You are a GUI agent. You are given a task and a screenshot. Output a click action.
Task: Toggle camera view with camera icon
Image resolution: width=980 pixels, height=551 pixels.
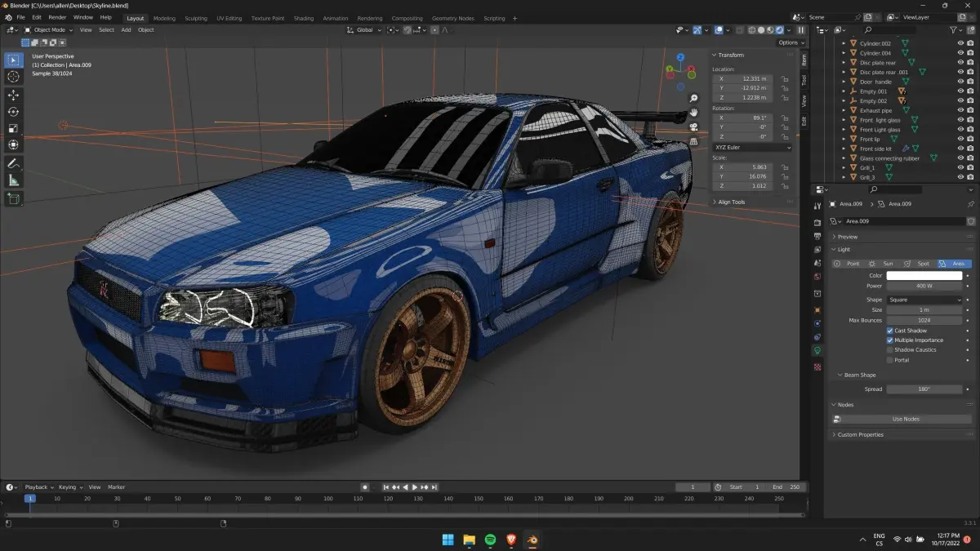click(693, 127)
